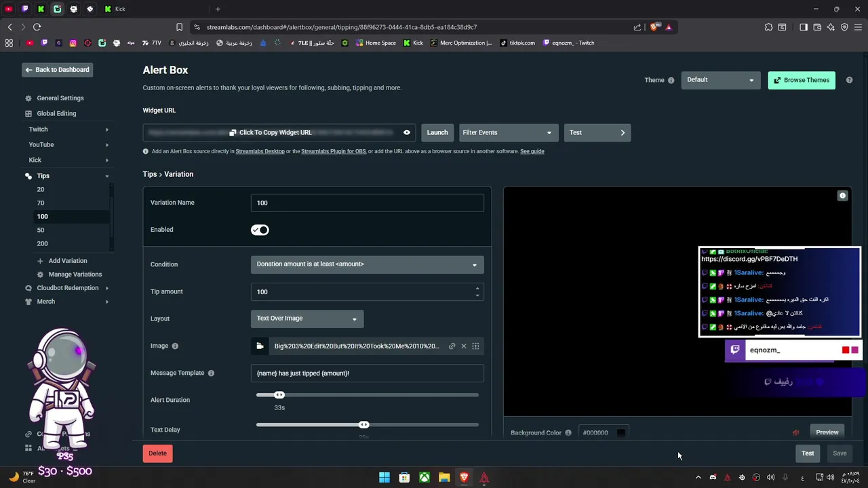Bookmark this page icon in address bar
Image resolution: width=868 pixels, height=488 pixels.
179,27
